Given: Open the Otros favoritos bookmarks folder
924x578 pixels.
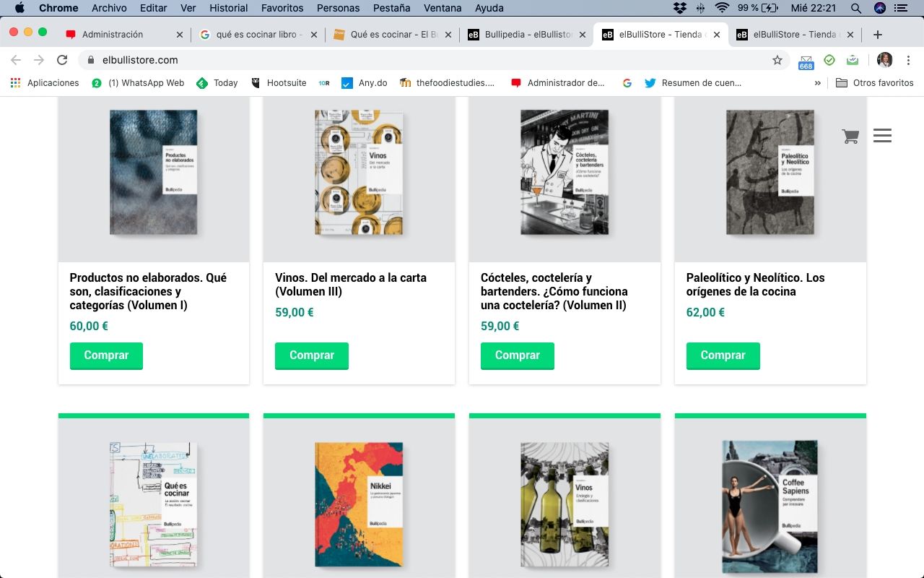Looking at the screenshot, I should (874, 83).
